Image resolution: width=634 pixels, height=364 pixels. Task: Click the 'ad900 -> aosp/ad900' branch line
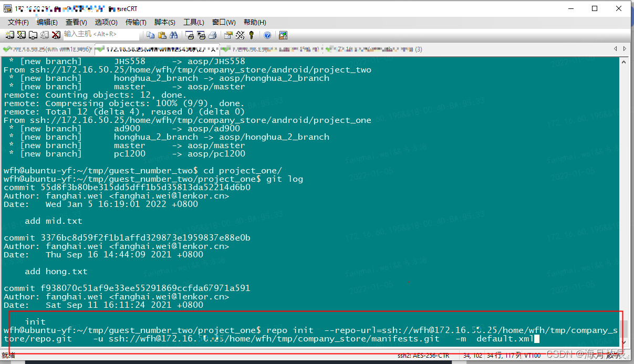(124, 128)
